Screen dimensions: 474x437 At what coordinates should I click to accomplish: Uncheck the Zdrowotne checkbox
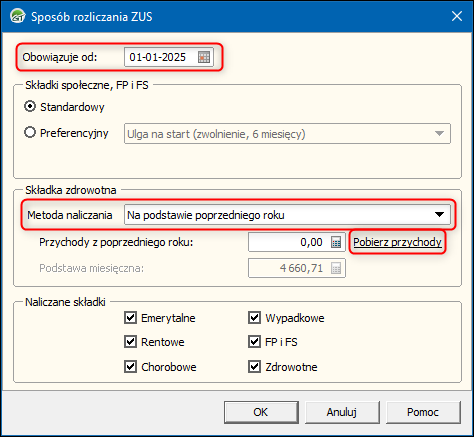(x=254, y=367)
